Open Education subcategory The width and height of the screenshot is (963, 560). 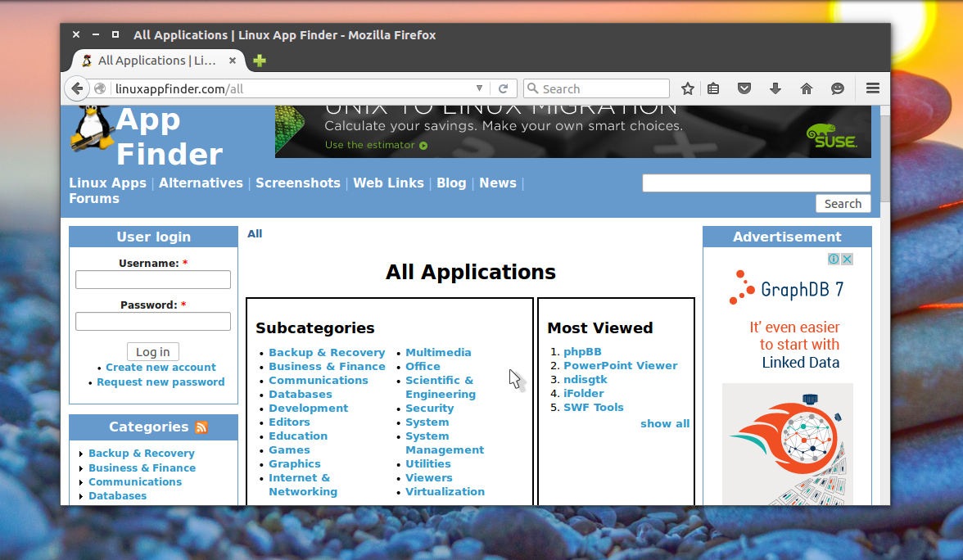click(298, 436)
